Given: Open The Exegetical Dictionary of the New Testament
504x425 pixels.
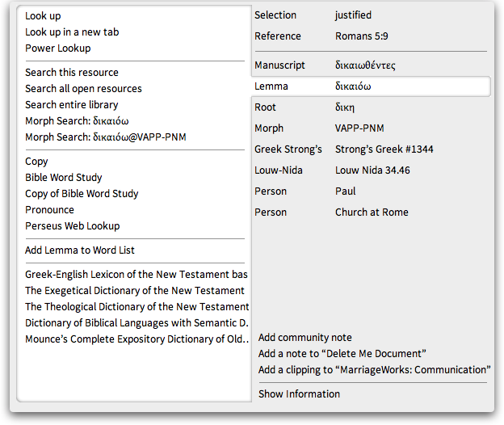Looking at the screenshot, I should point(135,290).
